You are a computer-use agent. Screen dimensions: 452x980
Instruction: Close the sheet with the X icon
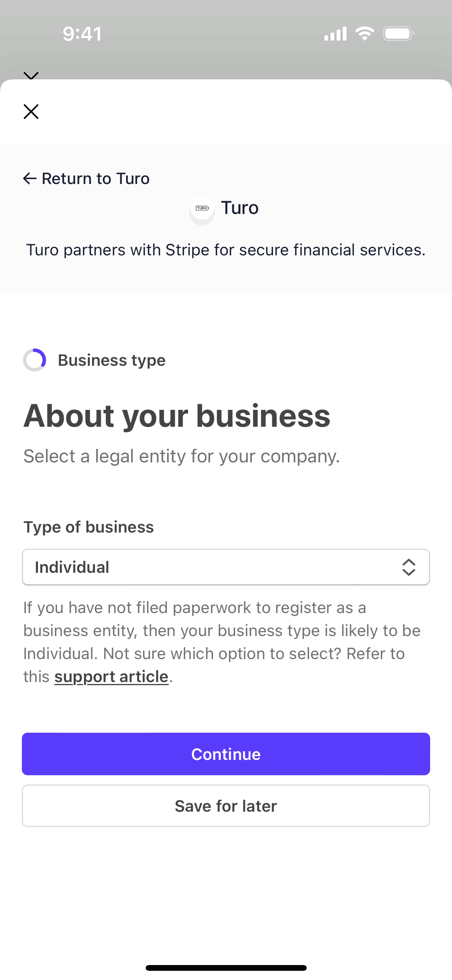coord(31,112)
